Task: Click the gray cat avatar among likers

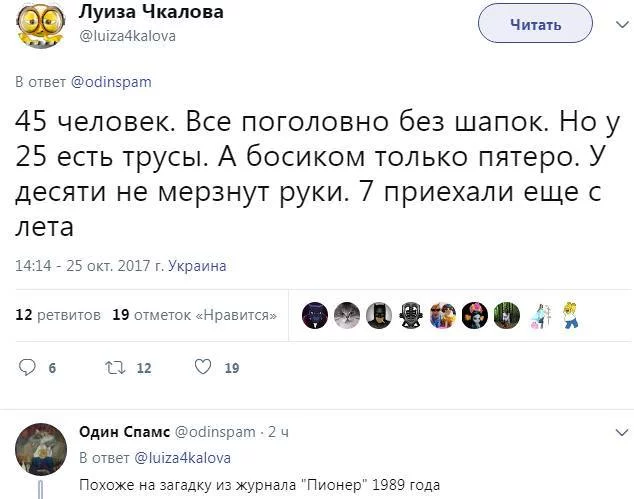Action: point(347,315)
